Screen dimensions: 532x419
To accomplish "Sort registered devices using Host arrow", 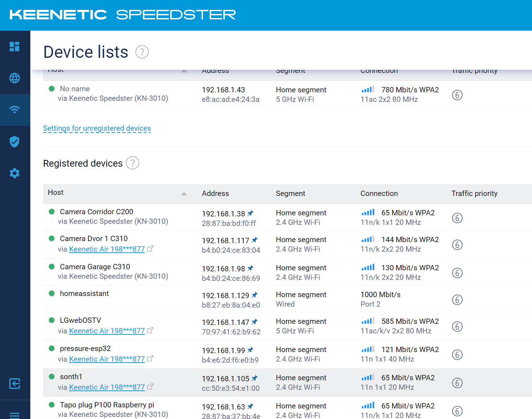I will pyautogui.click(x=184, y=193).
